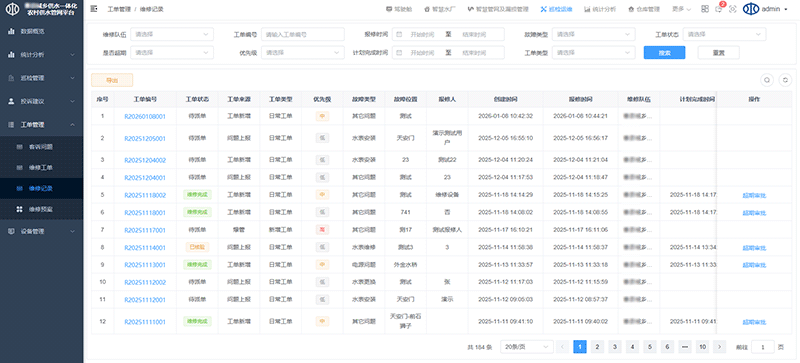Click the 前往 page number input
Screen dimensions: 800x363
tap(763, 347)
